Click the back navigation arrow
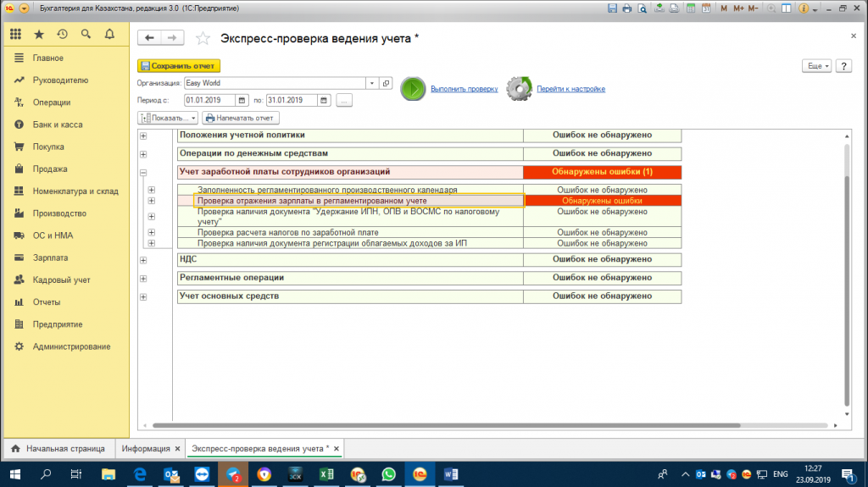Image resolution: width=868 pixels, height=487 pixels. pos(149,37)
